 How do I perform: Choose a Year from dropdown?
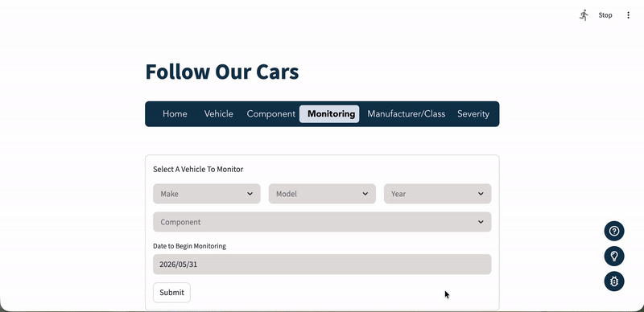point(437,194)
